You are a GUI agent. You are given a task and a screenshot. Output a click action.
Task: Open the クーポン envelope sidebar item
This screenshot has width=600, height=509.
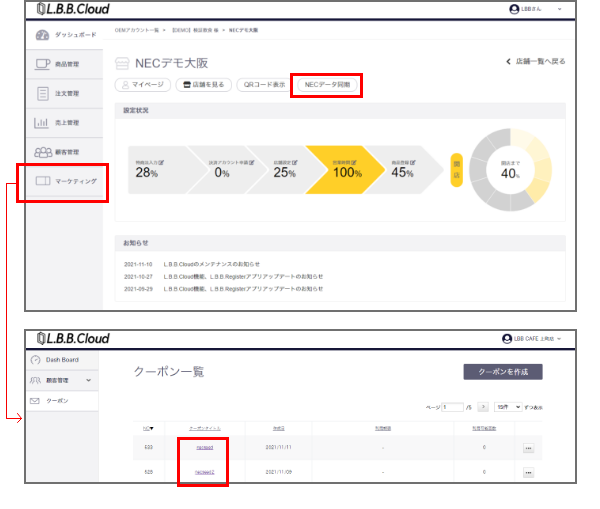[x=61, y=400]
